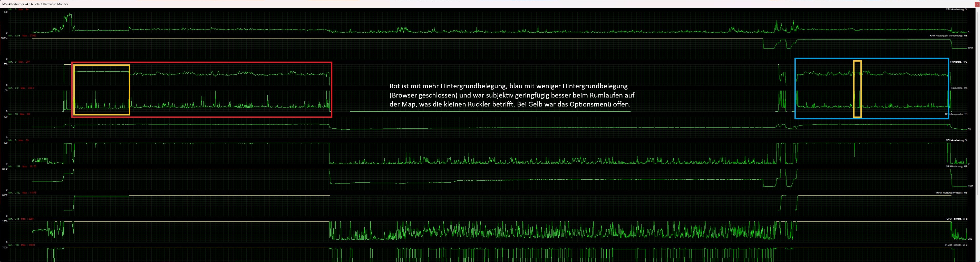
Task: Select the GPU-Auslastung, % graph label
Action: [x=956, y=140]
